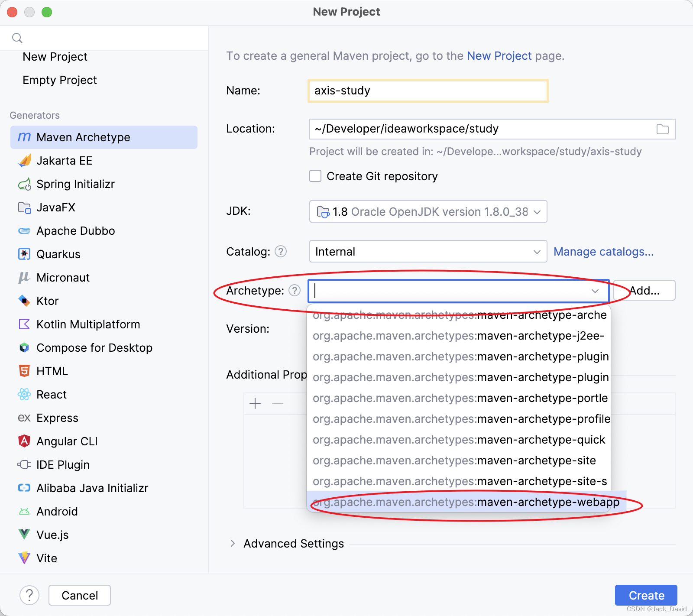Select maven-archetype-site-s option
This screenshot has height=616, width=693.
[458, 481]
